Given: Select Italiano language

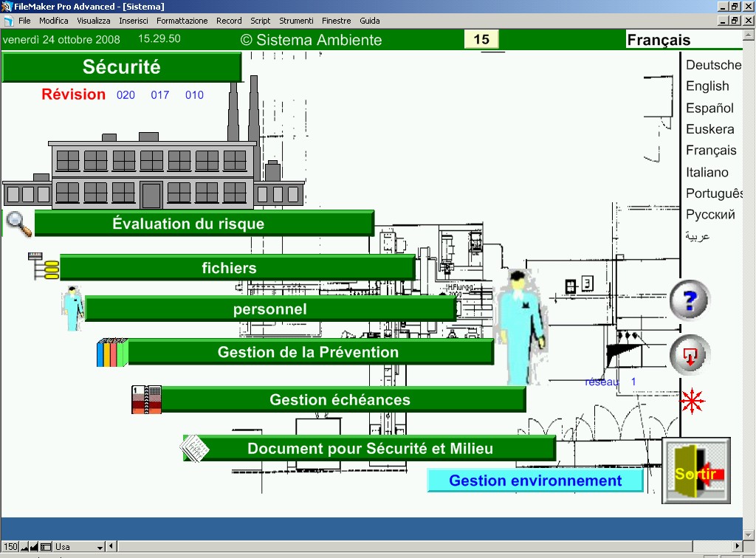Looking at the screenshot, I should [x=707, y=172].
